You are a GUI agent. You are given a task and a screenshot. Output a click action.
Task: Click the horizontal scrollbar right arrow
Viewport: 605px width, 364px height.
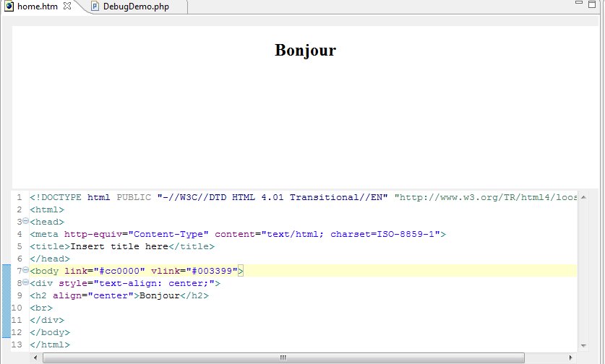coord(571,357)
